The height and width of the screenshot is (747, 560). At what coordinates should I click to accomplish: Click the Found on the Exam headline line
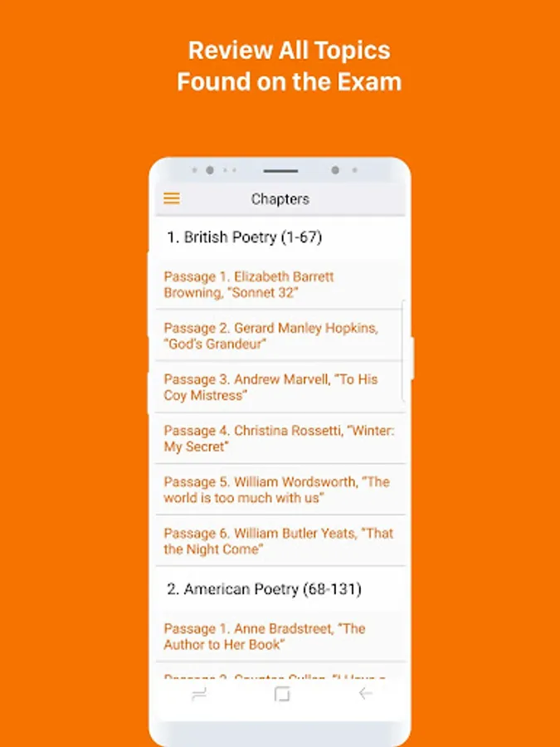click(x=289, y=81)
